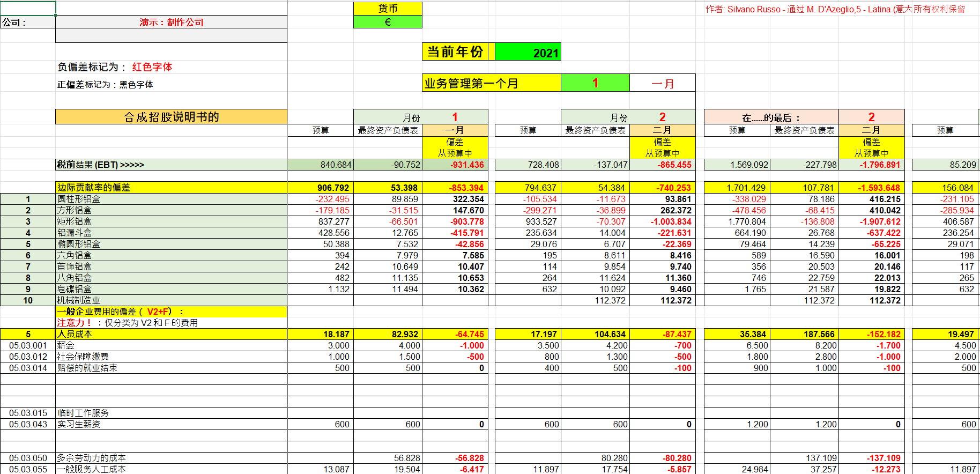Select the 实习生薪资 row label
Screen dimensions: 980x474
click(172, 424)
